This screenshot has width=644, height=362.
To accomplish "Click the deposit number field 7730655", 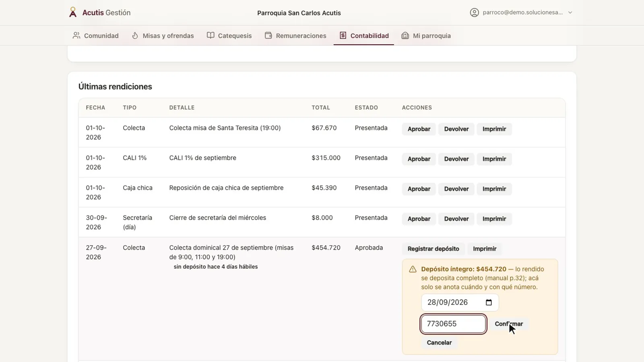I will tap(453, 324).
